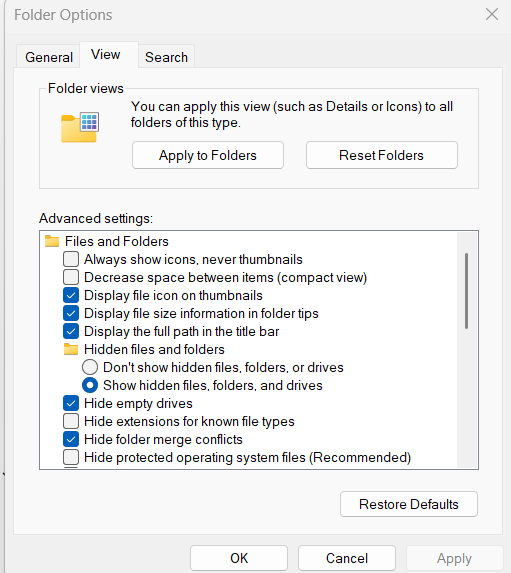Select Don't show hidden files radio button
This screenshot has width=511, height=573.
pyautogui.click(x=90, y=367)
